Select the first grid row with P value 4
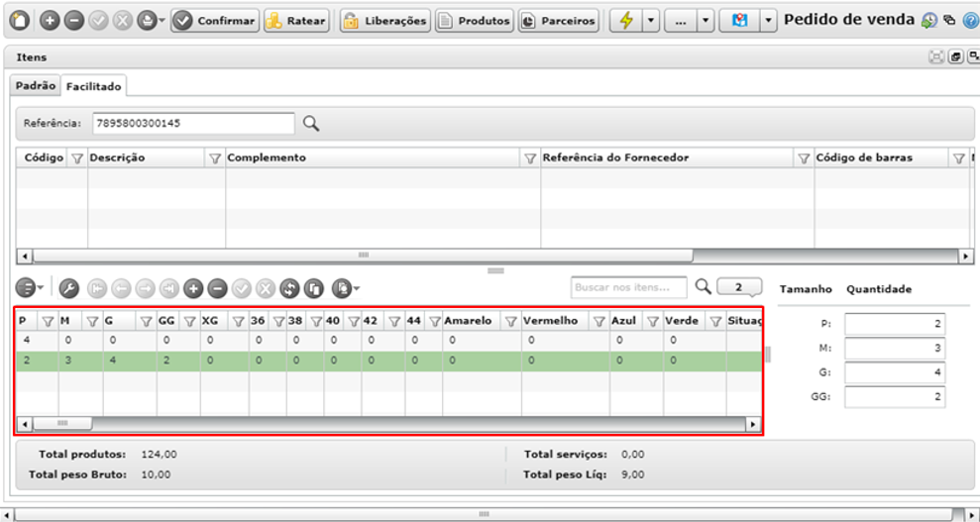Viewport: 980px width, 522px height. (x=388, y=341)
